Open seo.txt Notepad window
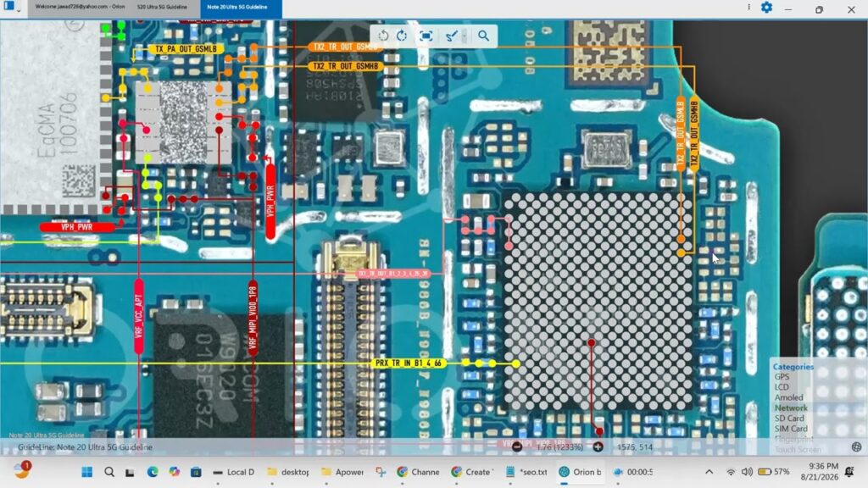868x488 pixels. point(526,472)
